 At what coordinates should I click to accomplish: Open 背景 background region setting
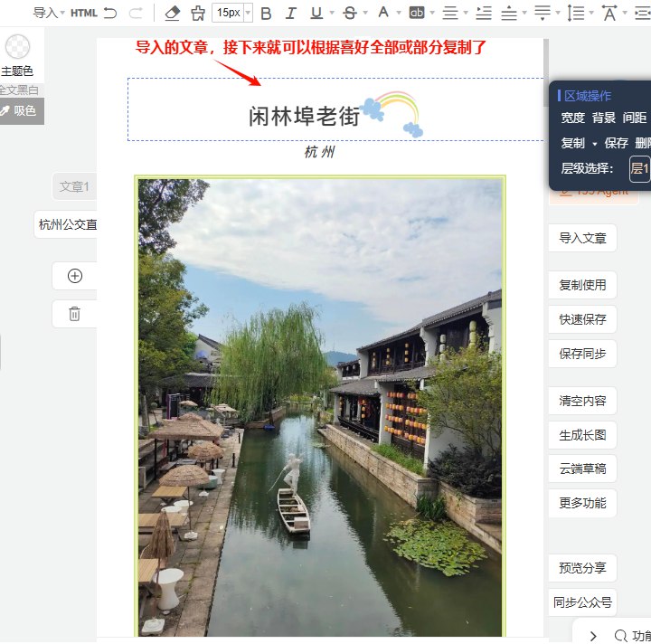point(604,118)
